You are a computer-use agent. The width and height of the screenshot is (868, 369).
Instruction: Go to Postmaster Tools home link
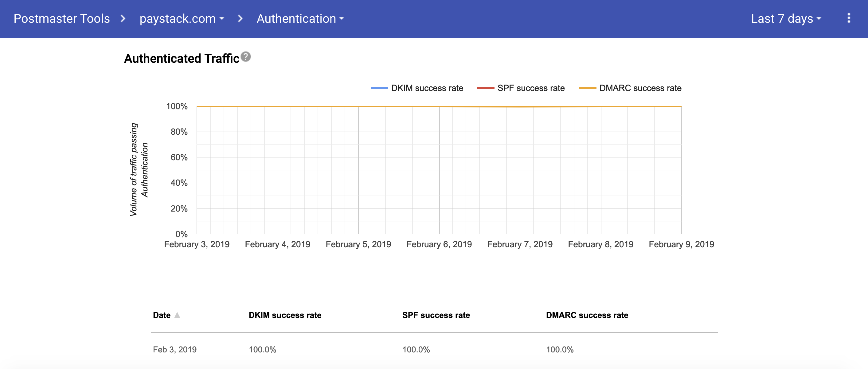click(62, 18)
